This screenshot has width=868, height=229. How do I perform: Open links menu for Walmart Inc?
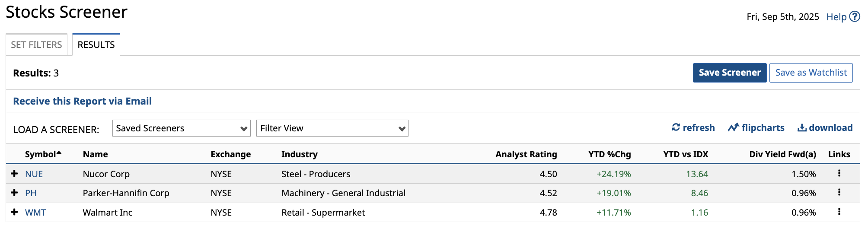pyautogui.click(x=839, y=212)
